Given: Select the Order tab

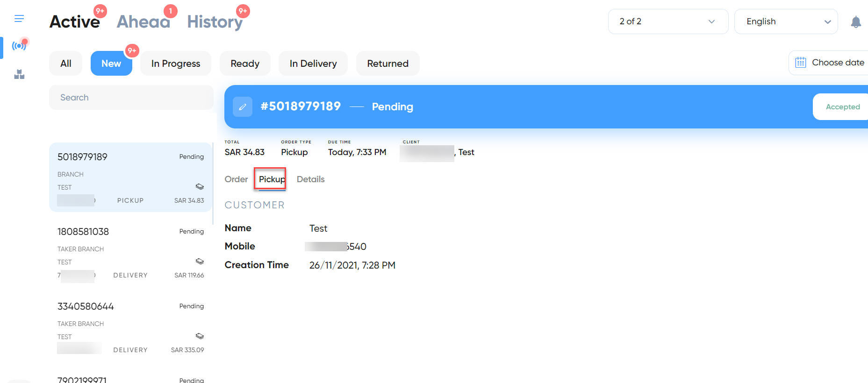Looking at the screenshot, I should [x=236, y=179].
